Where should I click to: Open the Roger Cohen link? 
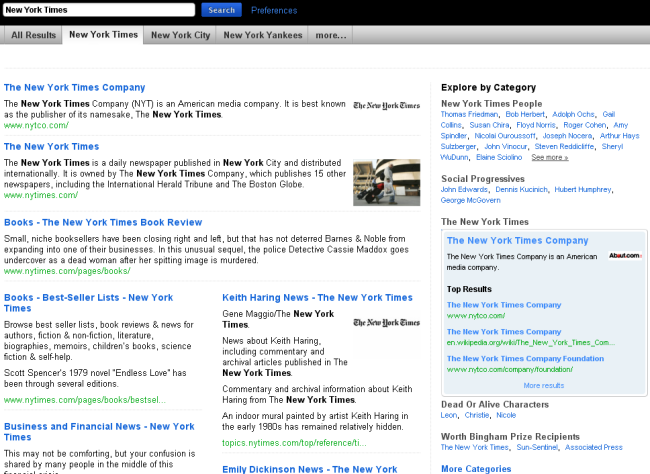[585, 125]
